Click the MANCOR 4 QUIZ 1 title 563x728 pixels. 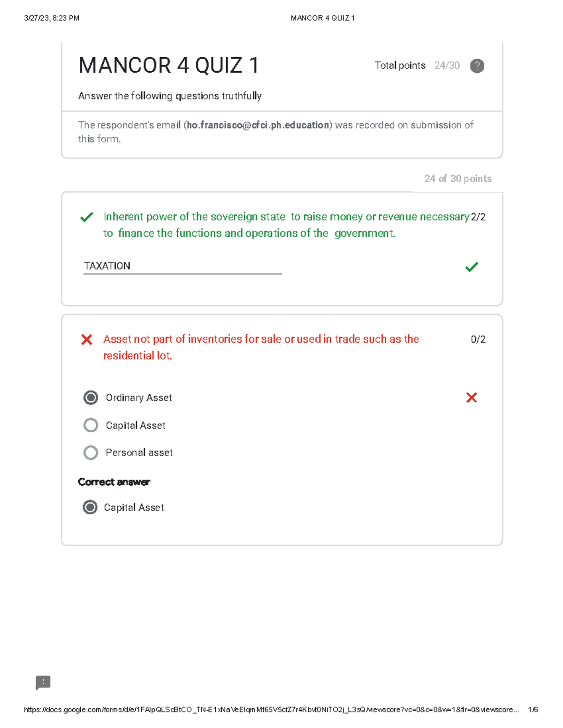tap(168, 65)
